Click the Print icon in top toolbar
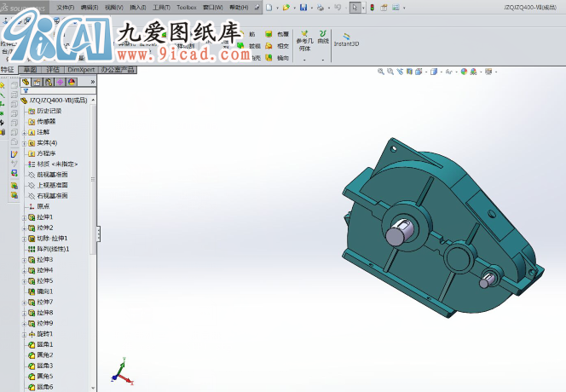Screen dimensions: 566x392 click(321, 7)
